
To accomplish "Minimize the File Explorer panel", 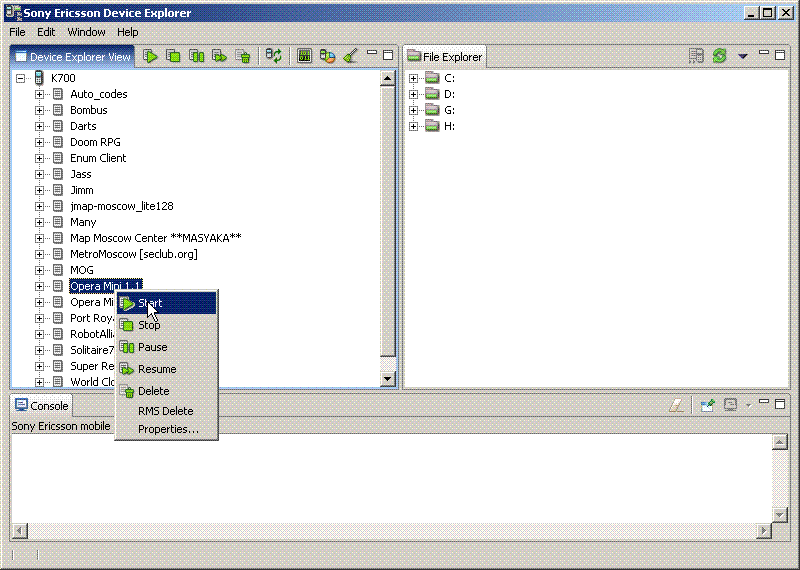I will 764,53.
